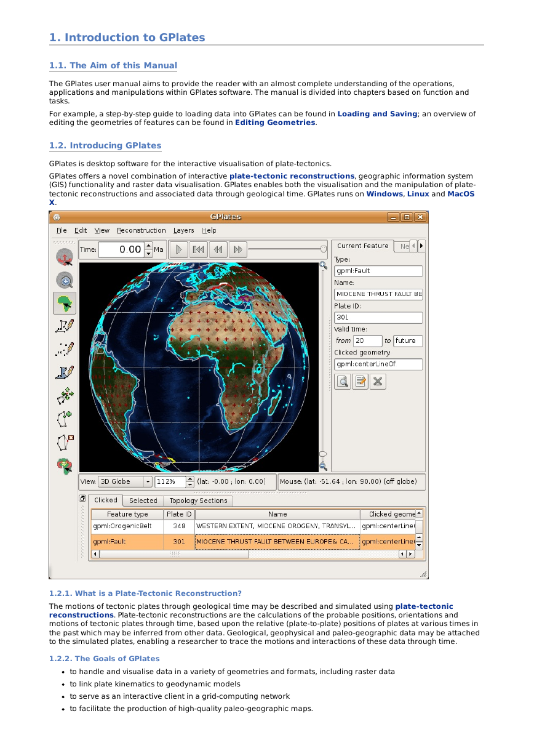Select the Modify Reconstruction Pole tool

(x=65, y=465)
